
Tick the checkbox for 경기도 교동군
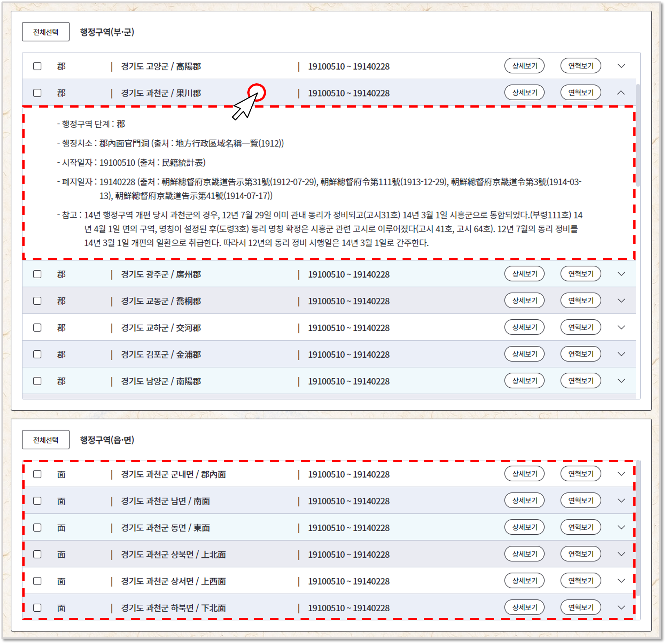point(37,301)
